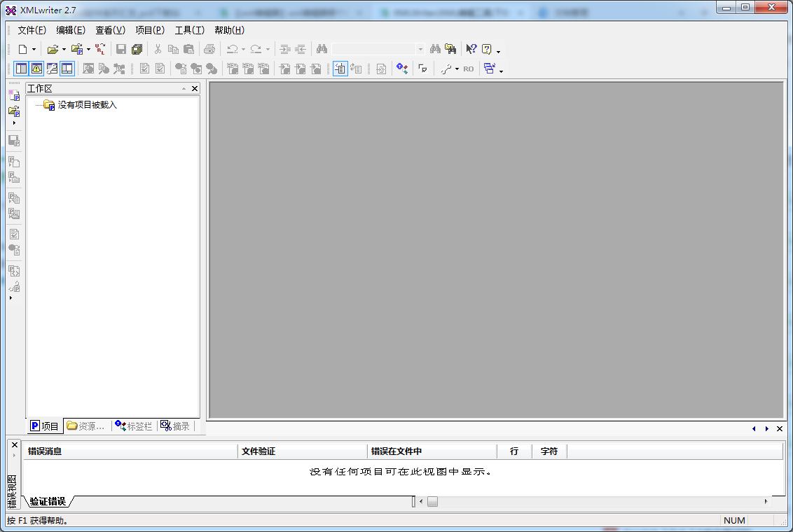This screenshot has height=532, width=793.
Task: Click the 错误在文件中 column header
Action: pyautogui.click(x=432, y=451)
